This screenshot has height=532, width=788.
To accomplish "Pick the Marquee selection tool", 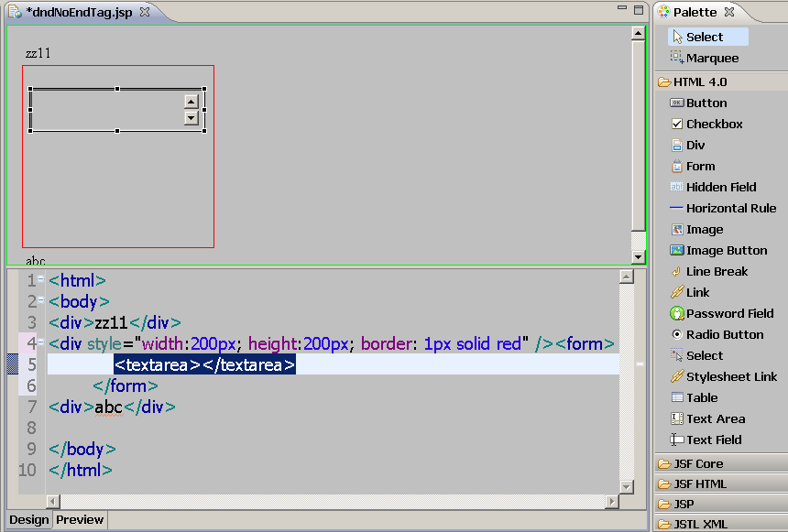I will click(x=705, y=58).
